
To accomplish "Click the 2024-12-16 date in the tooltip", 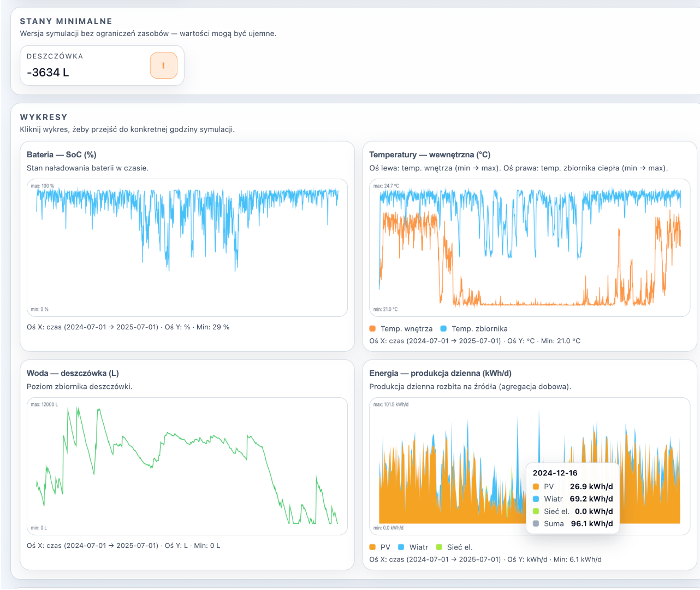I will (x=555, y=473).
